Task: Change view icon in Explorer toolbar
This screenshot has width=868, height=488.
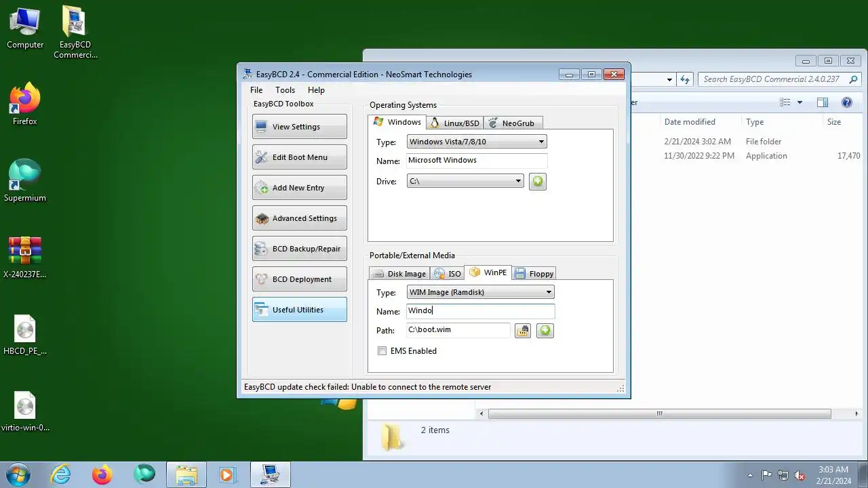Action: (785, 102)
